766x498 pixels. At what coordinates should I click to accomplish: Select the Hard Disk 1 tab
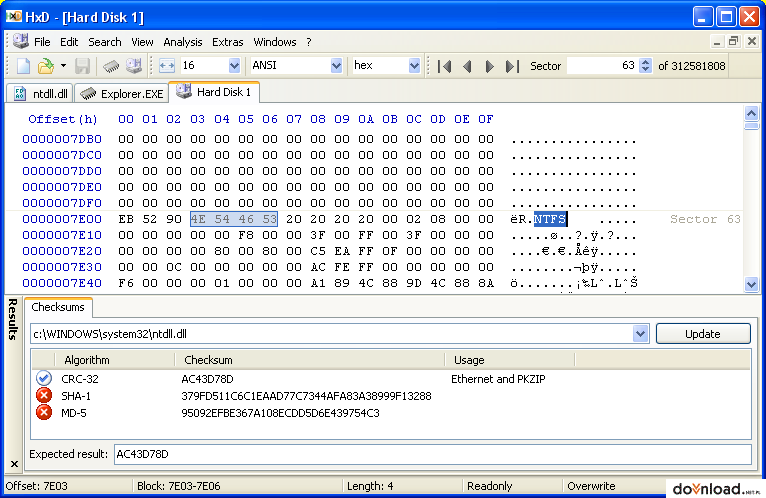point(214,92)
